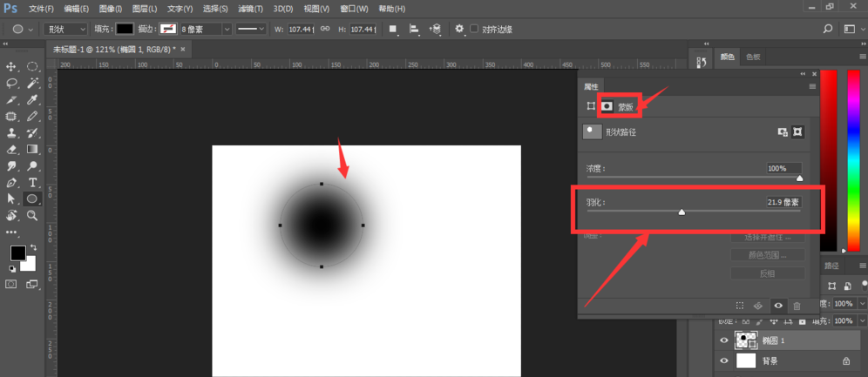Hide the 椭圆 1 layer
The height and width of the screenshot is (377, 868).
[723, 340]
